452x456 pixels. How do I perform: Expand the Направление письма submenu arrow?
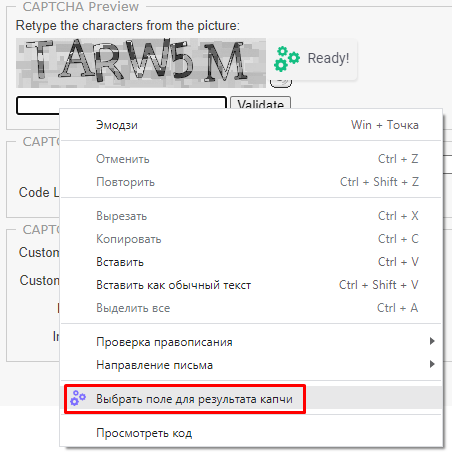coord(432,364)
